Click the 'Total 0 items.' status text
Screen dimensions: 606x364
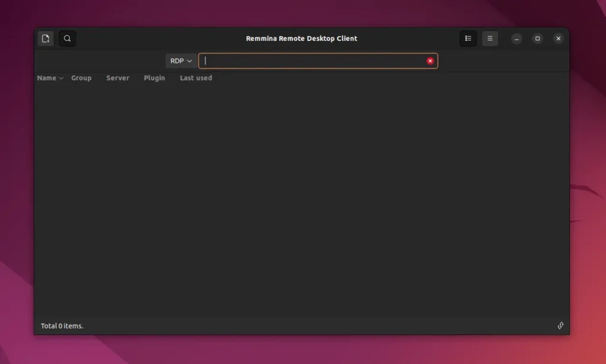pos(62,326)
